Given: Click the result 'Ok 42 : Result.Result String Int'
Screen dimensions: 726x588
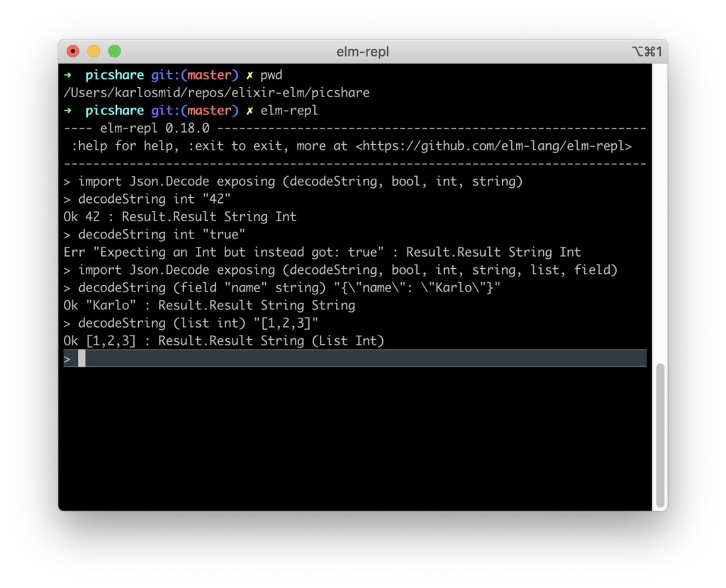Looking at the screenshot, I should point(180,217).
